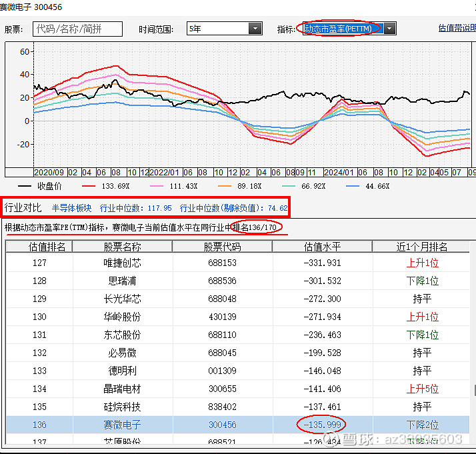Click the 股票名称 column header
476x454 pixels.
coord(123,247)
